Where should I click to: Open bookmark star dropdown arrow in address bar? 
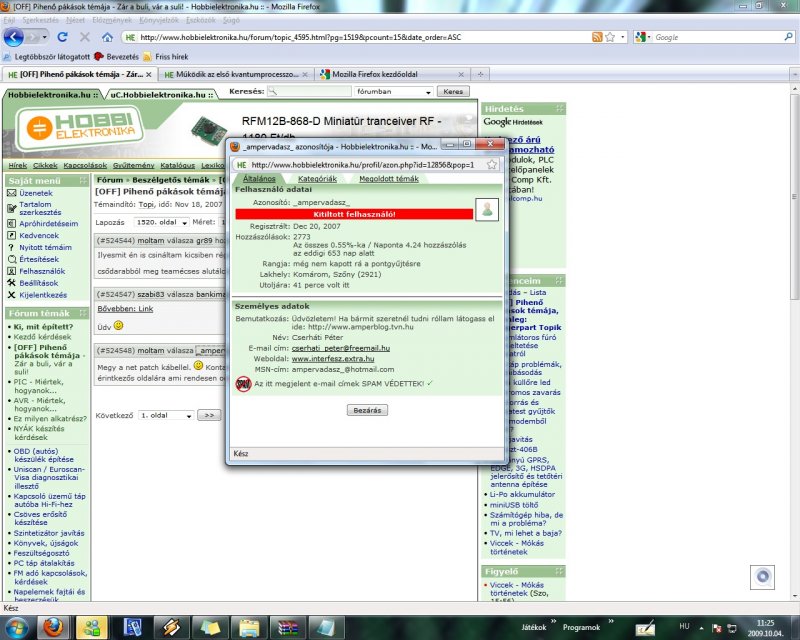[x=622, y=37]
